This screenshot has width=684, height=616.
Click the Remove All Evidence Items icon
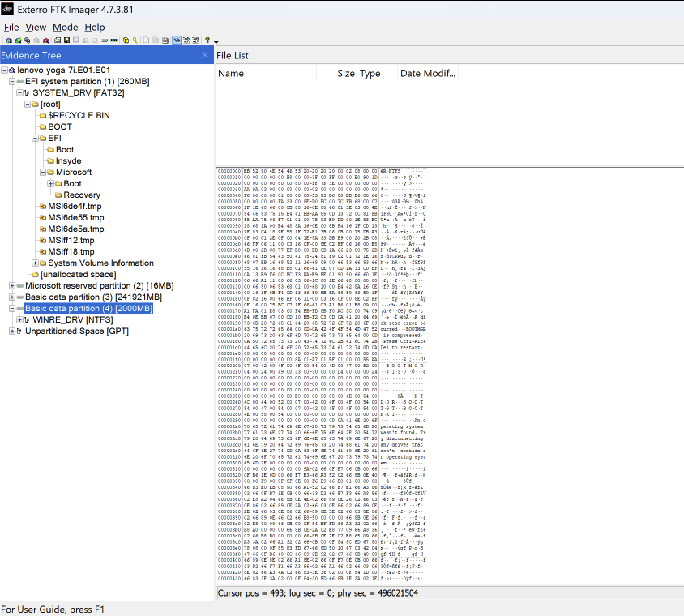click(x=46, y=41)
